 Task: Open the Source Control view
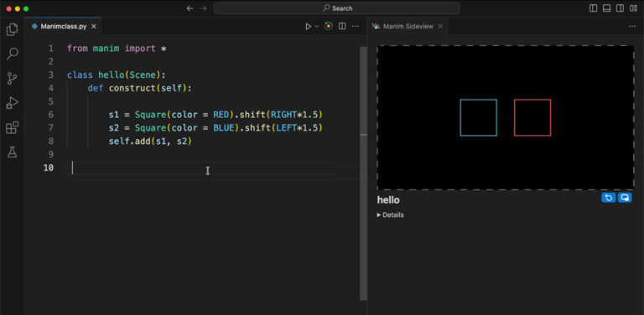[13, 78]
